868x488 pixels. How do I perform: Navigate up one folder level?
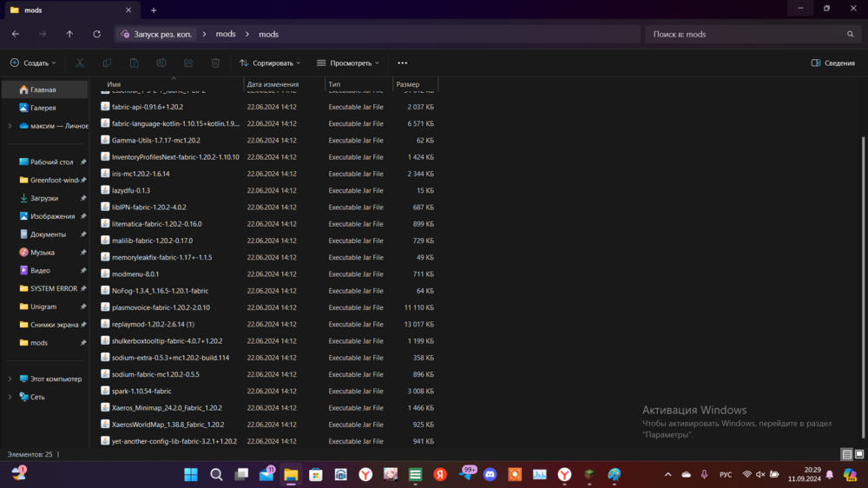coord(69,35)
